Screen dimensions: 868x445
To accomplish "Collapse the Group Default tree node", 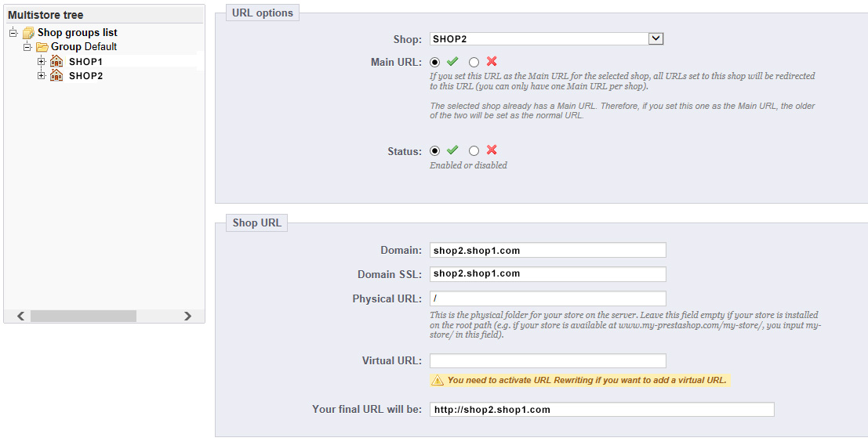I will point(27,47).
